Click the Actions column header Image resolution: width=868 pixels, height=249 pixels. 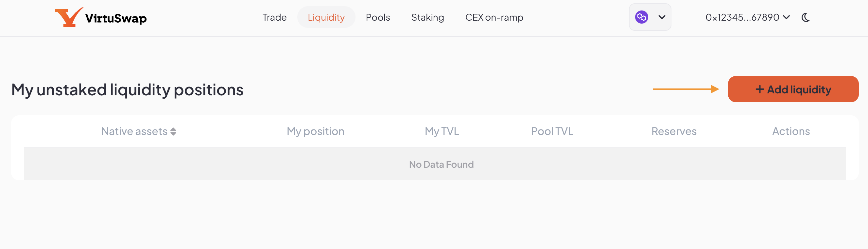tap(791, 131)
